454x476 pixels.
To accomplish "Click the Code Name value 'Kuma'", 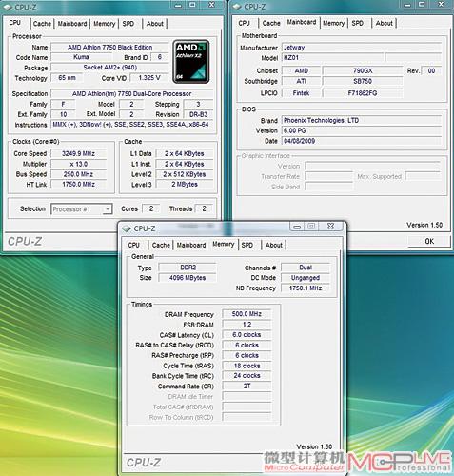I will [x=81, y=57].
